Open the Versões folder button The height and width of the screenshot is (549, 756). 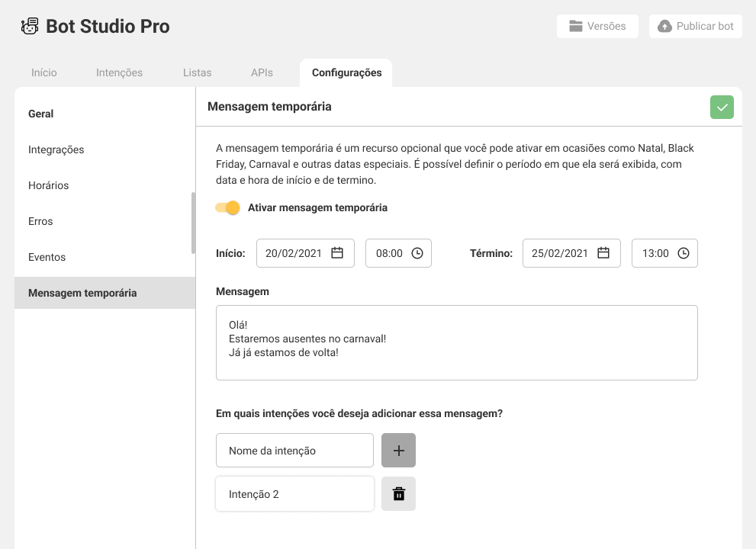click(x=597, y=26)
